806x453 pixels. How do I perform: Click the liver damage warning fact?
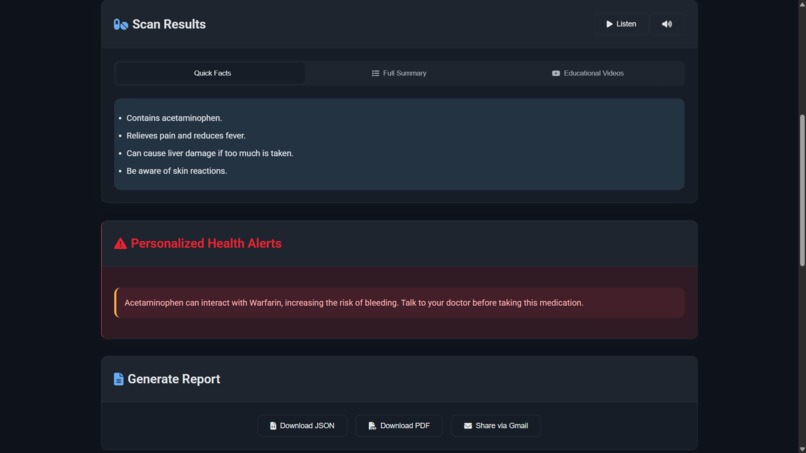(x=210, y=153)
